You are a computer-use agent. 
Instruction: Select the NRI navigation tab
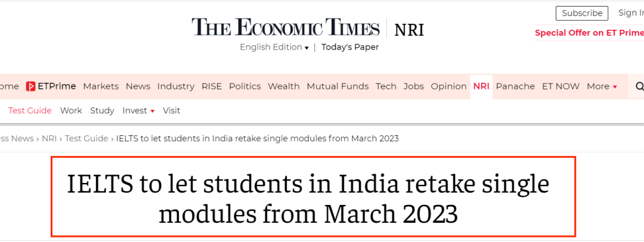point(481,86)
